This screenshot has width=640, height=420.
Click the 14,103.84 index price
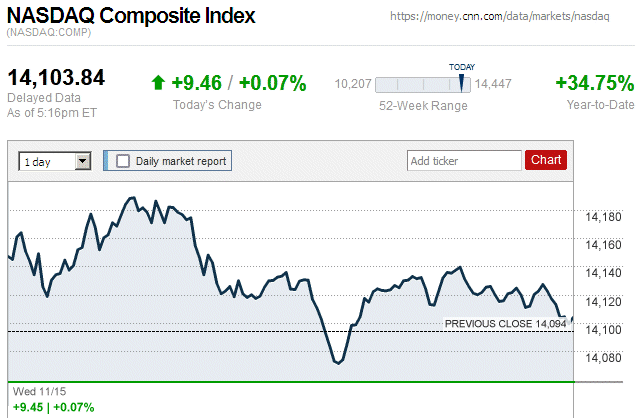[x=56, y=78]
